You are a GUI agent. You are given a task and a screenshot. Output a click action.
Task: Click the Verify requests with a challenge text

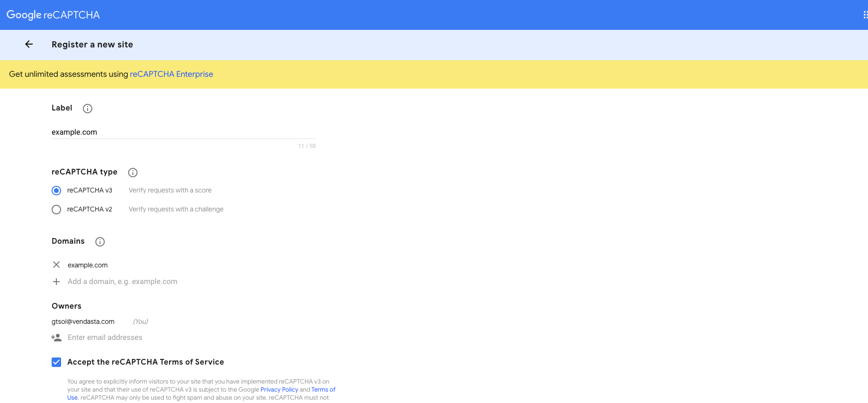tap(176, 209)
